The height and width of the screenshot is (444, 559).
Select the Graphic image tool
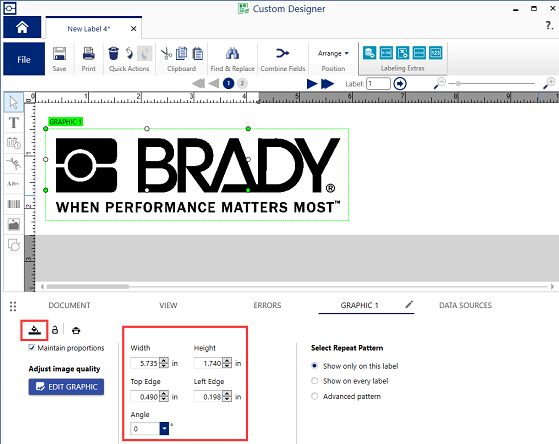click(x=14, y=224)
